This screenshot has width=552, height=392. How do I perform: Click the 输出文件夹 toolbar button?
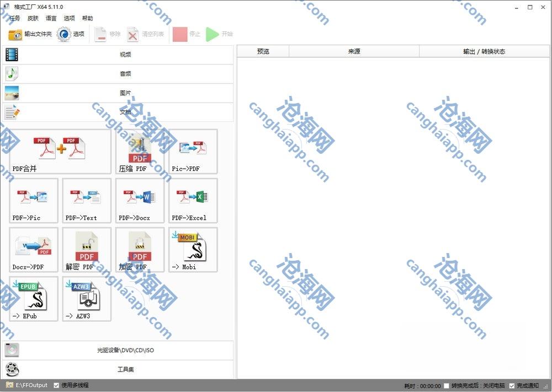[x=30, y=34]
